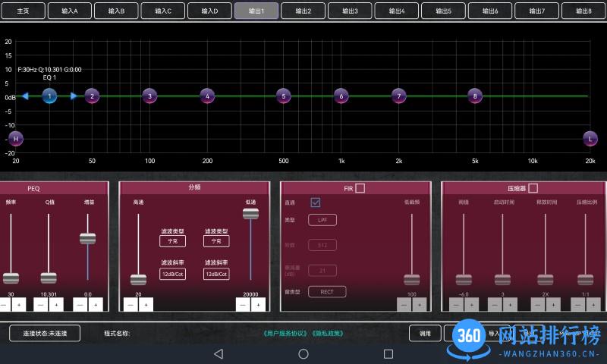This screenshot has width=607, height=364.
Task: Increase low-pass frequency with plus button
Action: [258, 305]
